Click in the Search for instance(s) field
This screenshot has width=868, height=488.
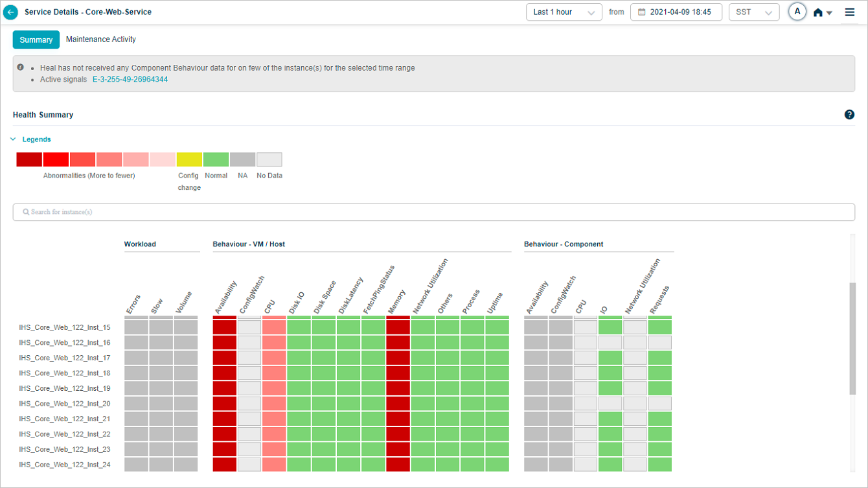(x=434, y=212)
